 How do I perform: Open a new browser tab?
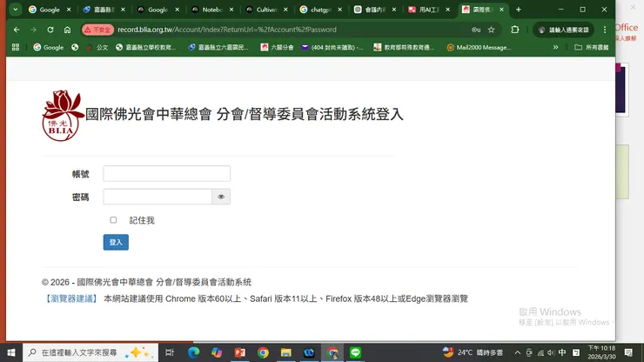click(x=519, y=10)
